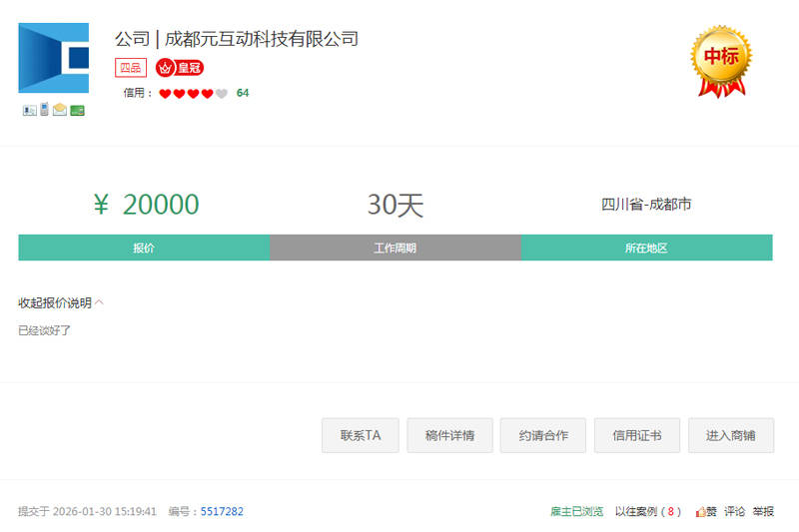Click the mobile phone verification icon
The height and width of the screenshot is (532, 799).
click(x=44, y=110)
